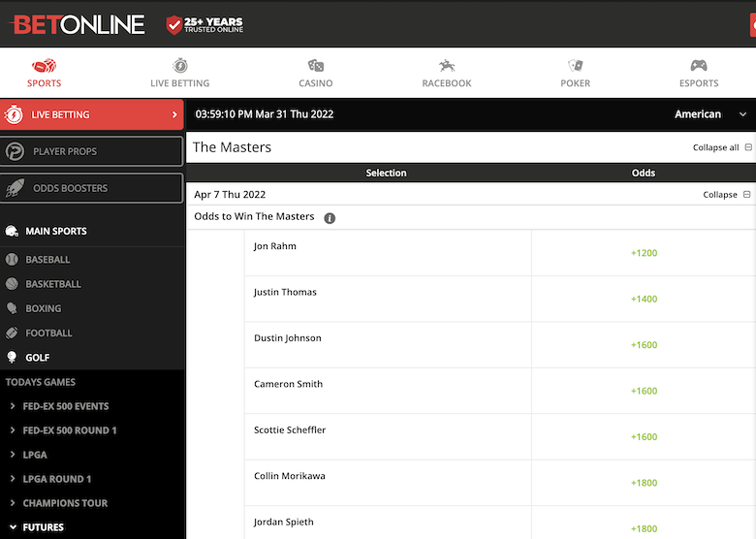Click the Justin Thomas name
The image size is (756, 539).
(285, 292)
